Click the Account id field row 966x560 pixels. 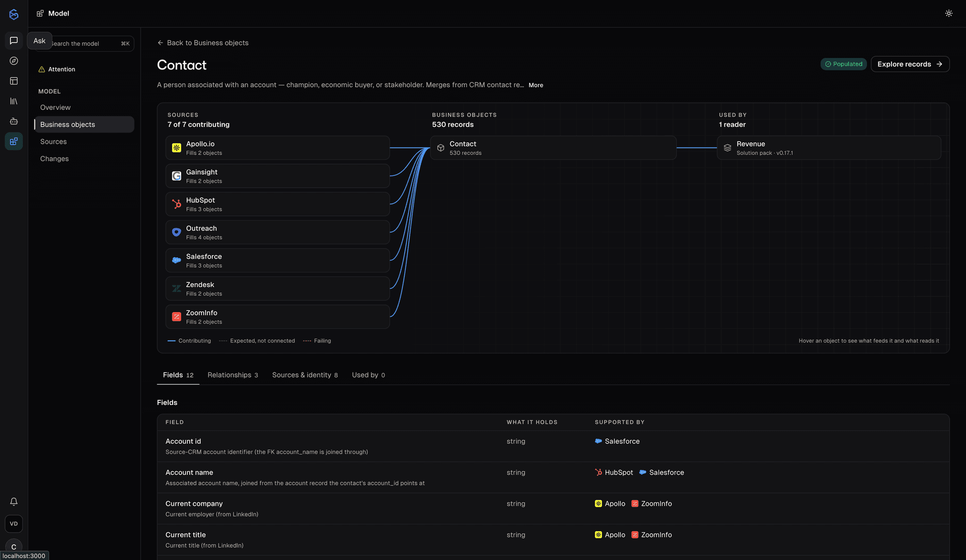pos(553,446)
